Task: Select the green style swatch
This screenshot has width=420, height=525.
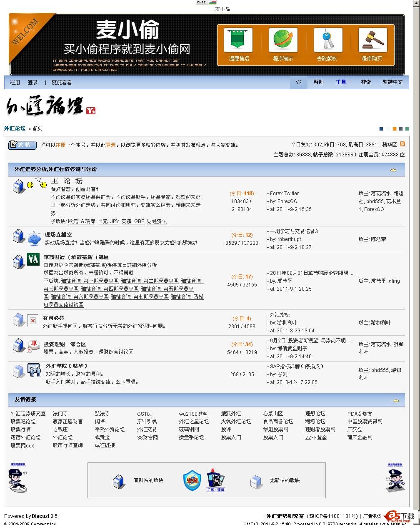Action: [407, 129]
